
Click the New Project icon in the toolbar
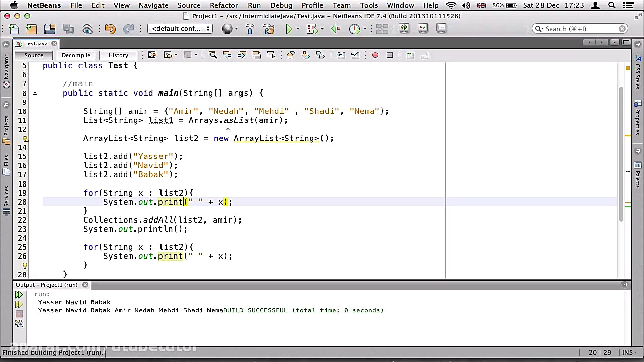[x=31, y=29]
